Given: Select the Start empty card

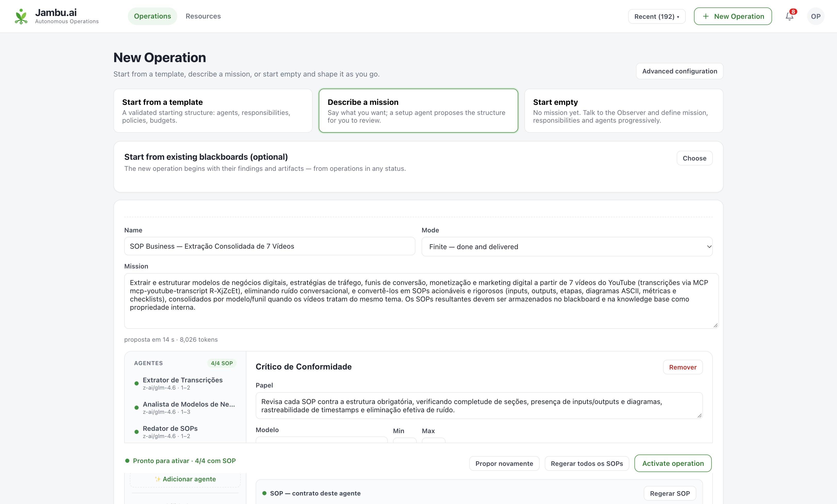Looking at the screenshot, I should tap(624, 111).
